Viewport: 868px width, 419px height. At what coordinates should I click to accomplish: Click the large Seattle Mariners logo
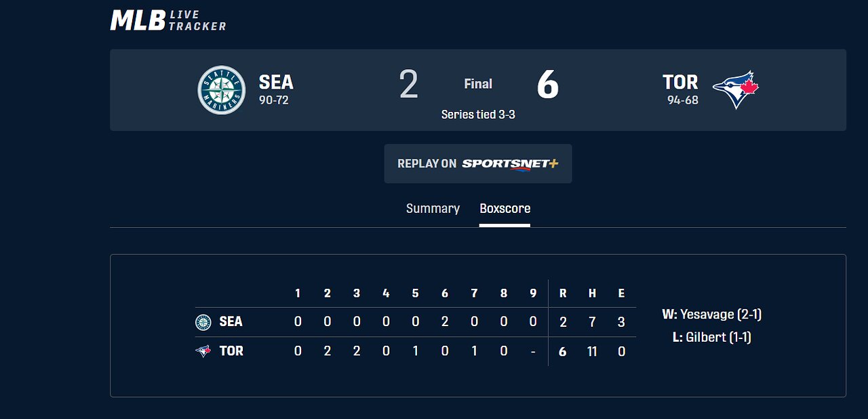click(x=221, y=90)
